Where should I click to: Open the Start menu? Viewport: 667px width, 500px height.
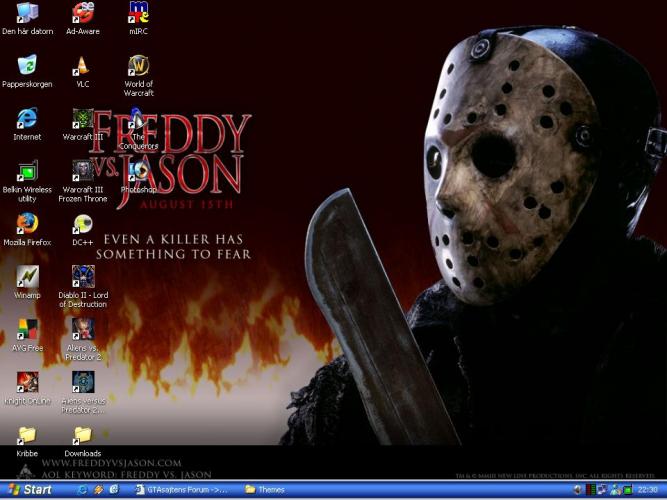pos(30,490)
